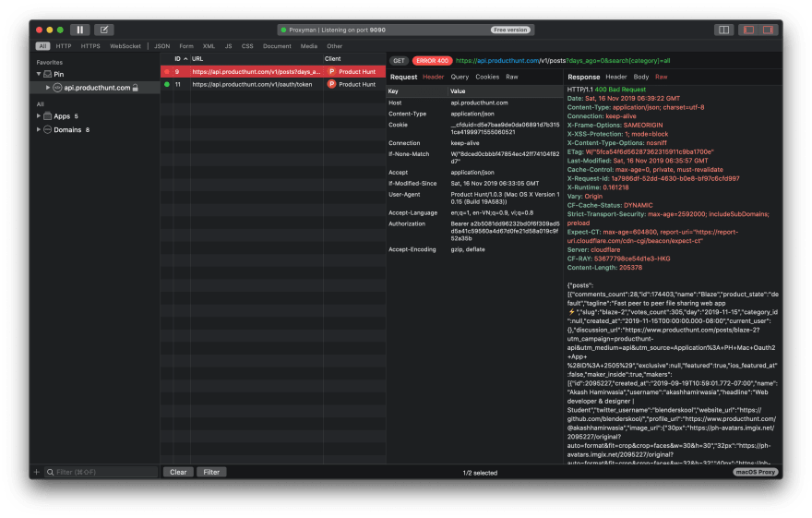Select the User-Agent header row
Viewport: 812px width, 518px height.
[474, 198]
